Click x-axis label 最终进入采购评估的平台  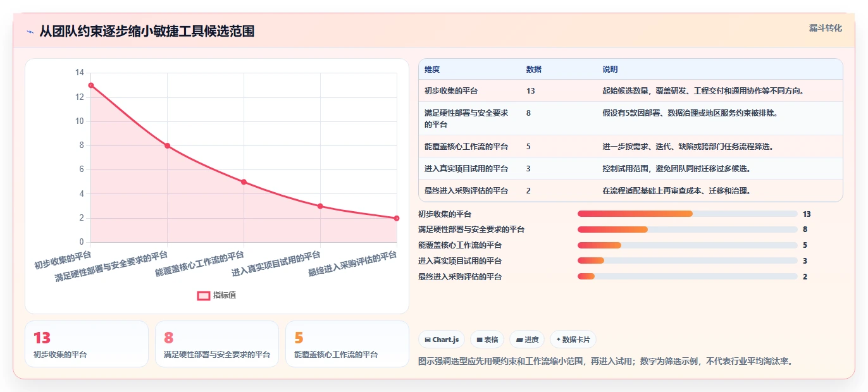pyautogui.click(x=352, y=264)
